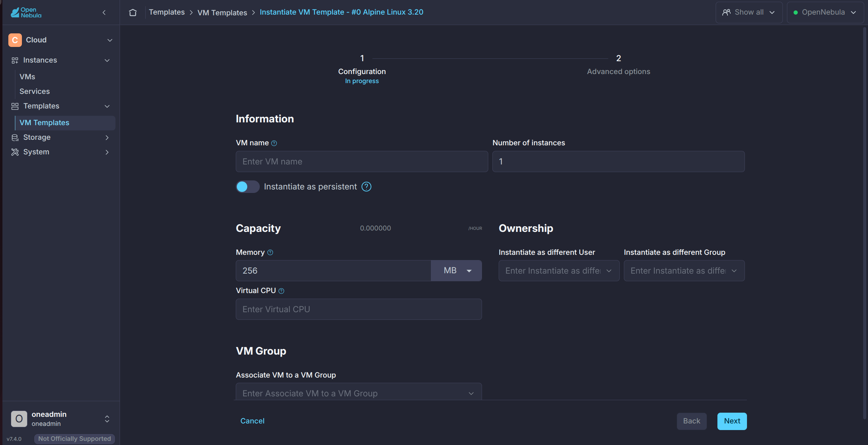This screenshot has height=445, width=868.
Task: Click the Next button
Action: click(732, 421)
